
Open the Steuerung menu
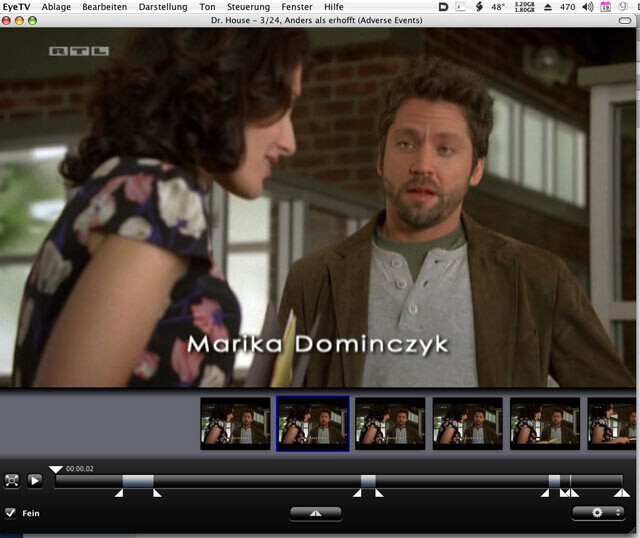(x=248, y=7)
